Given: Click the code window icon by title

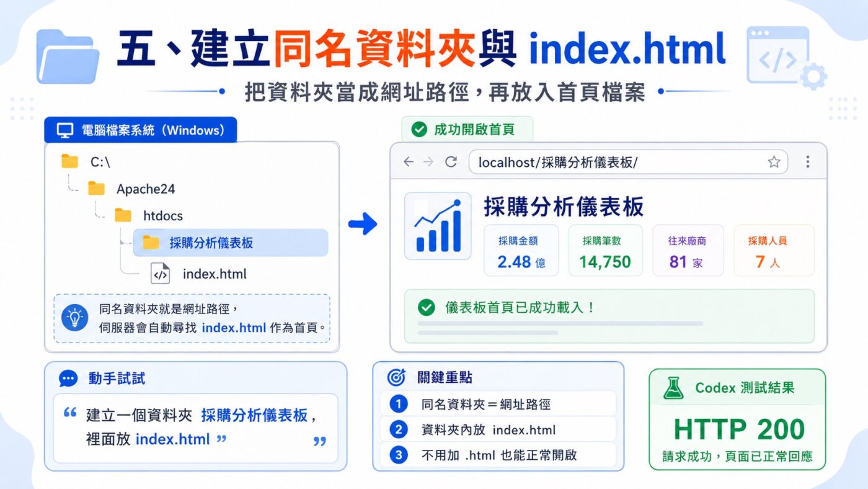Looking at the screenshot, I should 777,55.
